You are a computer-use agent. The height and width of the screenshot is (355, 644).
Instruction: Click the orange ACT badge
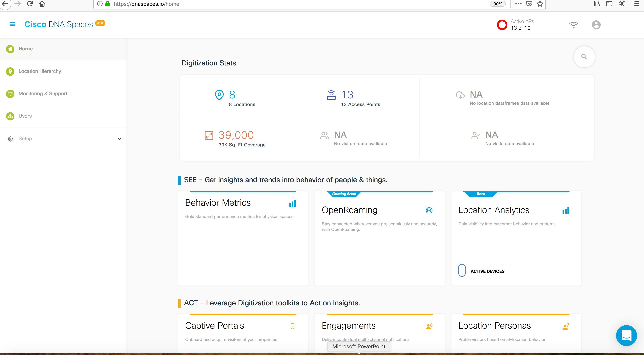(100, 23)
